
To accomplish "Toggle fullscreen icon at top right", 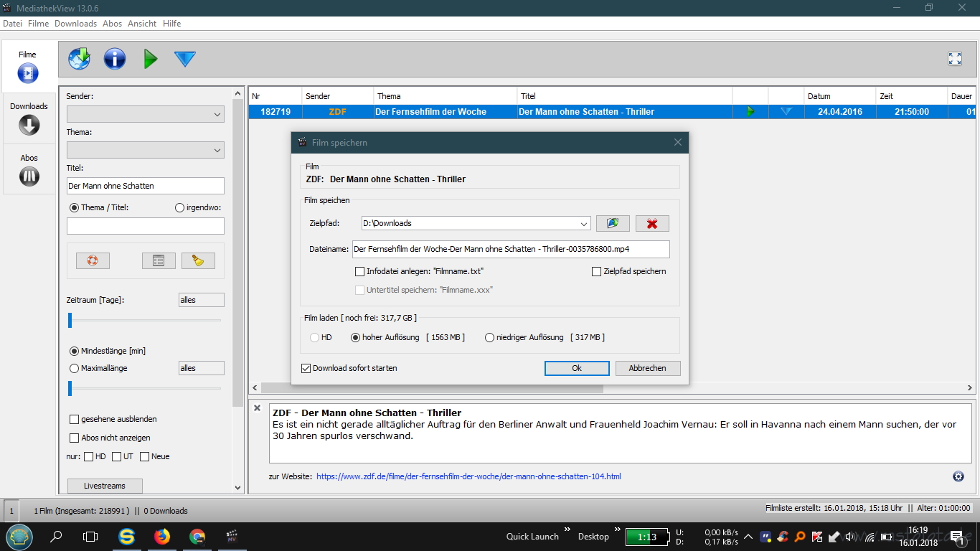I will point(954,60).
